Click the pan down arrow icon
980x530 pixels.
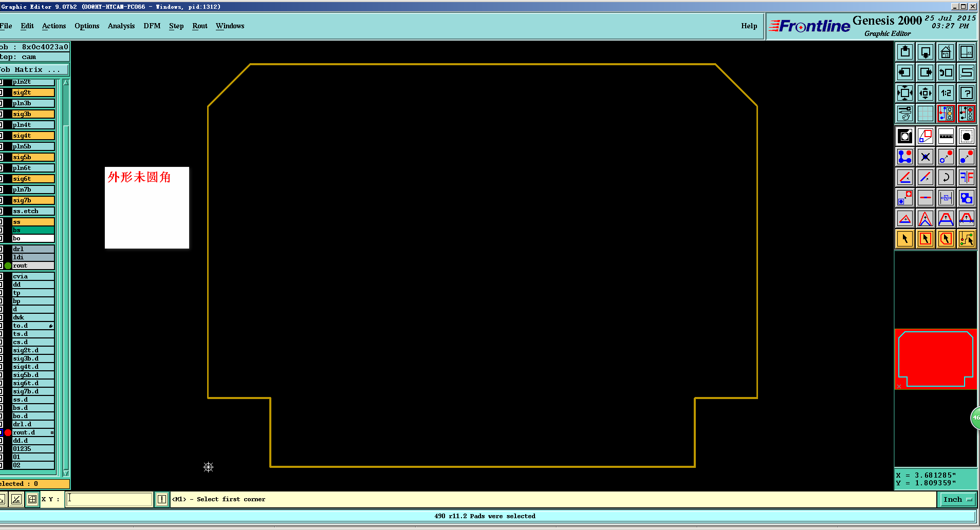[x=926, y=52]
